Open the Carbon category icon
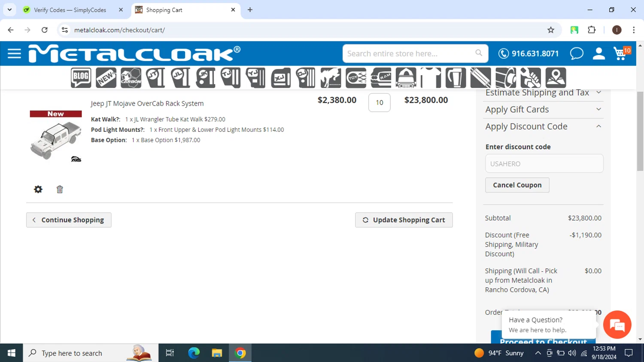This screenshot has width=644, height=362. 131,78
